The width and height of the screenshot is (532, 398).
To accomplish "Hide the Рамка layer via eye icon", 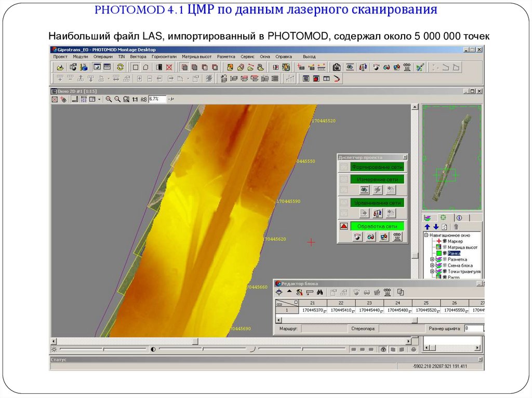I will [x=445, y=253].
